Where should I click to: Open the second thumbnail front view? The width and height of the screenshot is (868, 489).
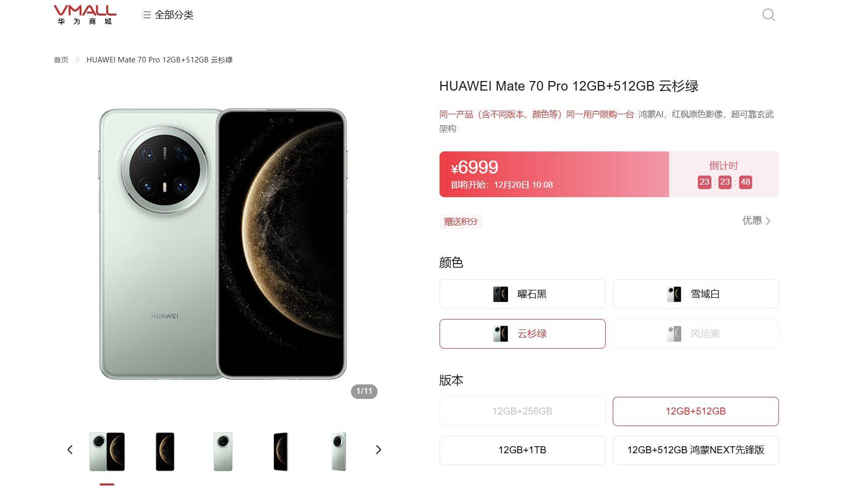(165, 452)
